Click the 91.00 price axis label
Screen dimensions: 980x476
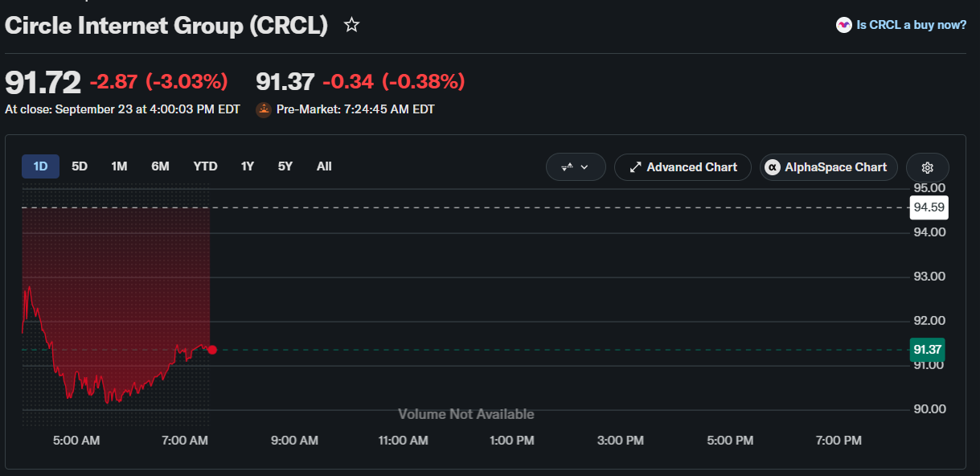[x=927, y=365]
